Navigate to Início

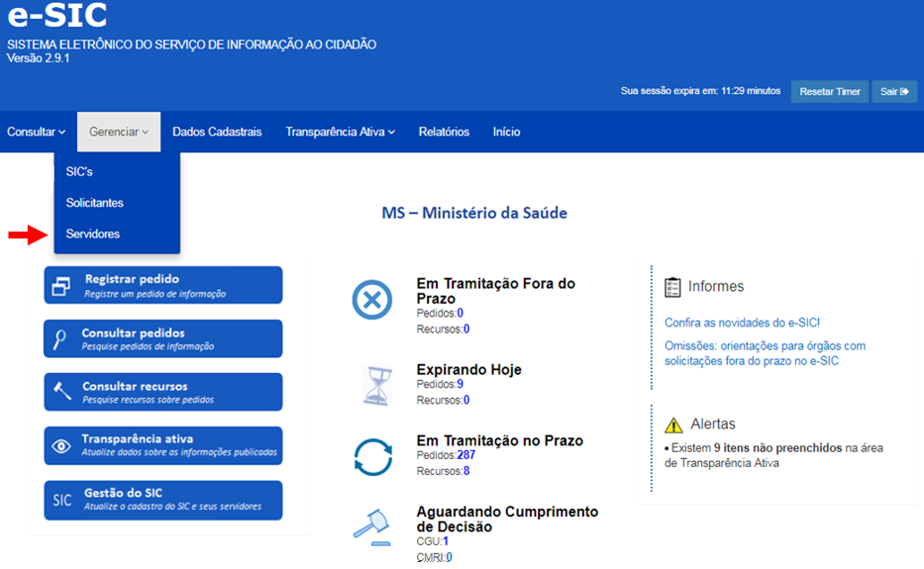[506, 132]
